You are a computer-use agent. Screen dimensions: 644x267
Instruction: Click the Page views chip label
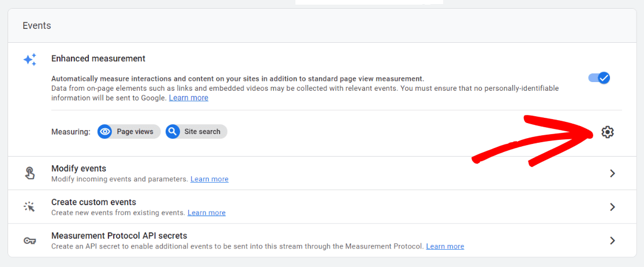click(x=135, y=132)
